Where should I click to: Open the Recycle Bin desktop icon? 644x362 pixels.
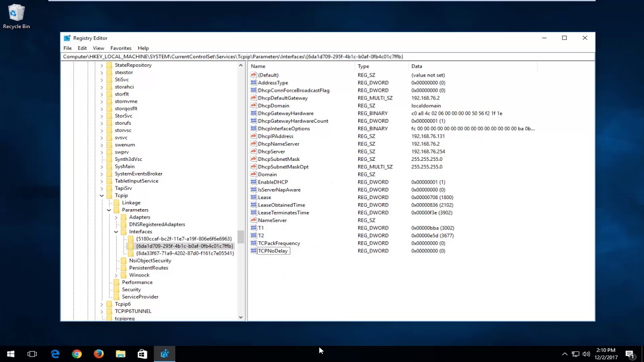point(16,17)
